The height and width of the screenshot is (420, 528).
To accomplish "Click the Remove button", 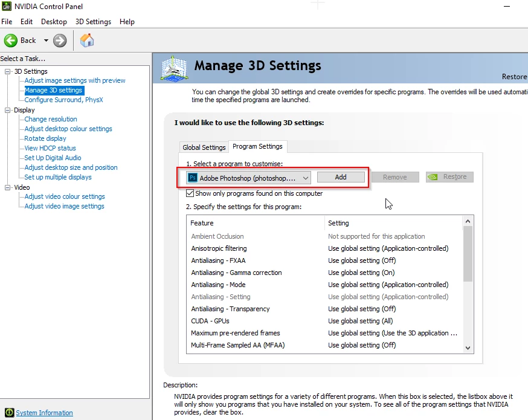I will 395,177.
